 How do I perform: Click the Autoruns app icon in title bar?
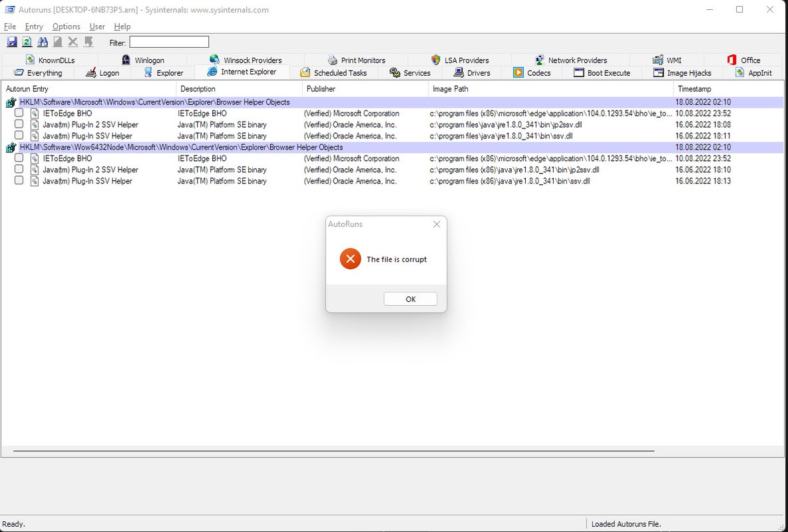[x=9, y=9]
